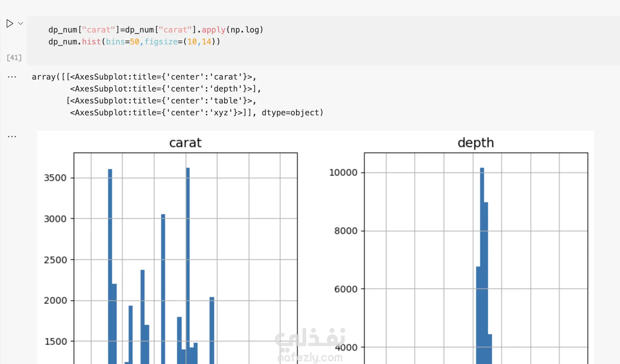This screenshot has width=620, height=364.
Task: Click the 1500 tick label on carat axis
Action: click(56, 342)
